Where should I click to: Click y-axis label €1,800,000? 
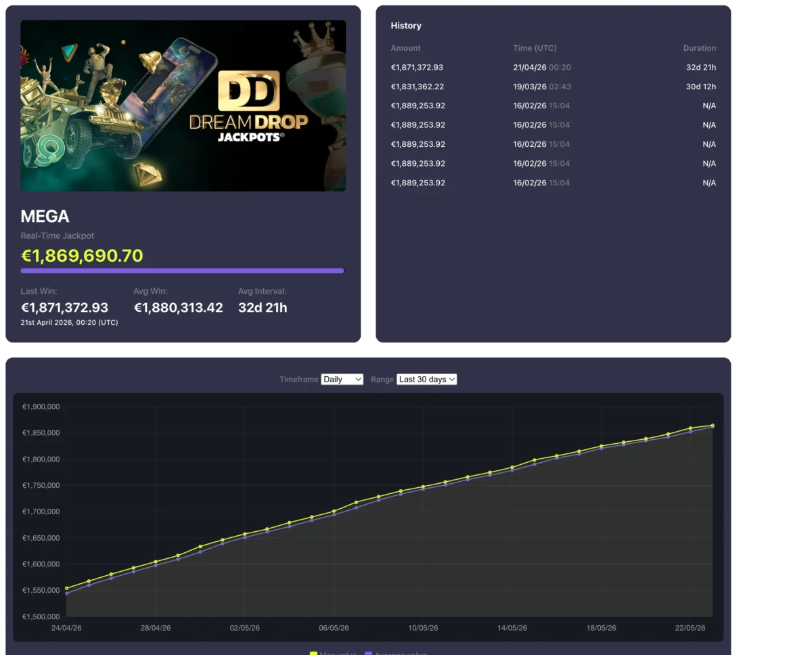(x=41, y=459)
